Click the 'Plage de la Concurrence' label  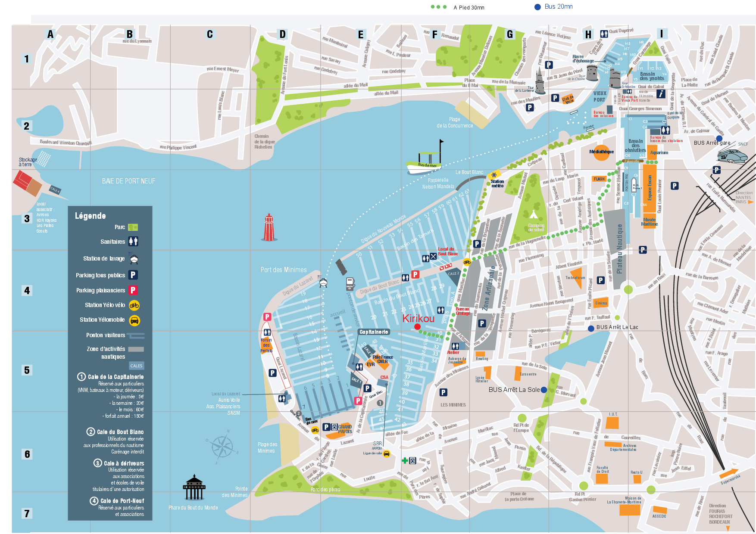[455, 122]
